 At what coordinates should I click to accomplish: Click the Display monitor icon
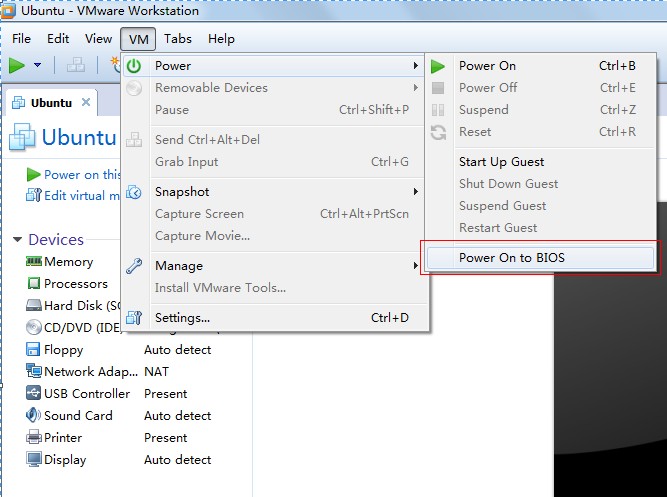[34, 460]
